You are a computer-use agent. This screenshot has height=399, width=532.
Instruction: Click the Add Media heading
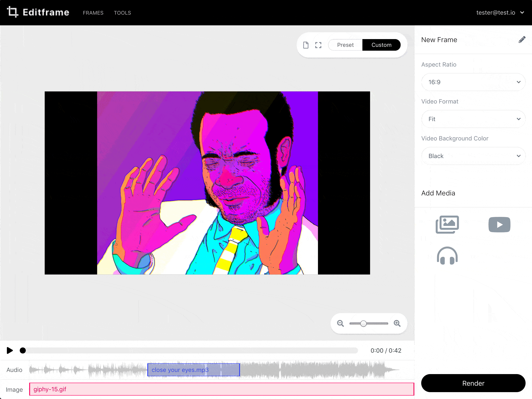point(438,193)
